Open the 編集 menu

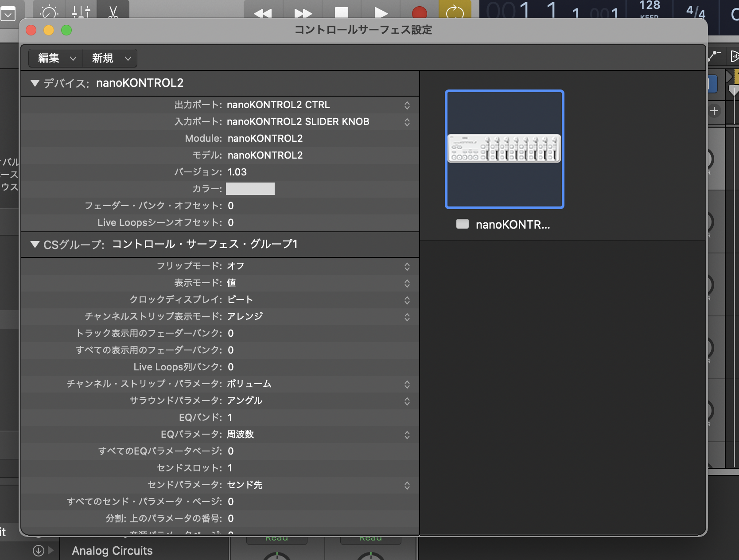click(56, 58)
